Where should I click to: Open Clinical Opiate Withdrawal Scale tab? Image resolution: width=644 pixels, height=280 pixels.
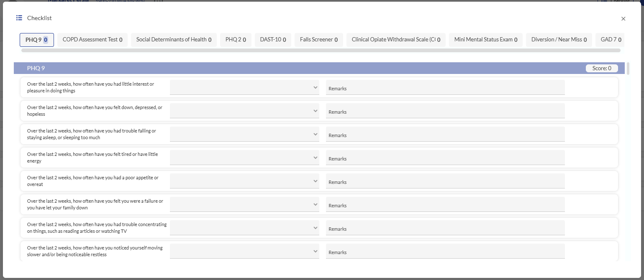point(395,40)
